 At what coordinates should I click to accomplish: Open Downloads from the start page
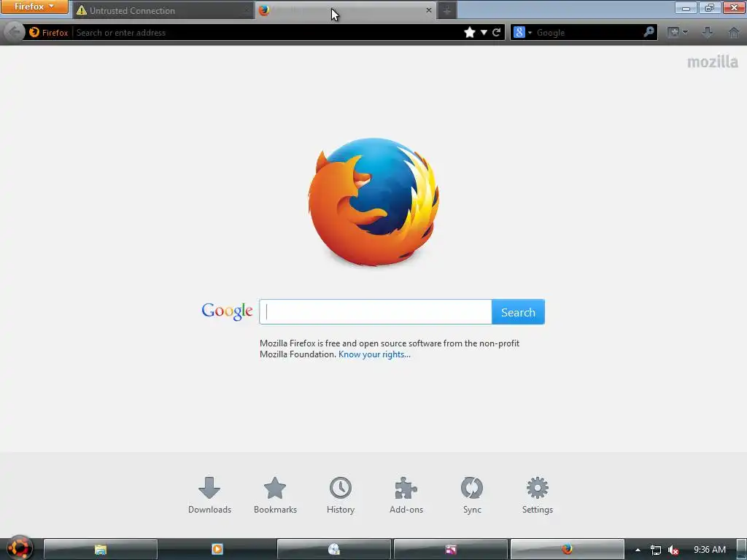pyautogui.click(x=209, y=495)
